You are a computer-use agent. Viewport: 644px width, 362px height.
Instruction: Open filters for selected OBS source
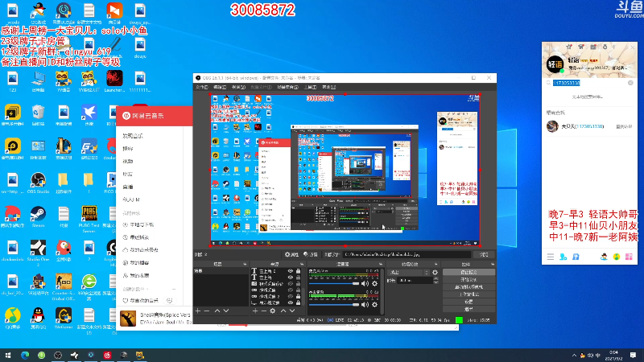(x=311, y=254)
